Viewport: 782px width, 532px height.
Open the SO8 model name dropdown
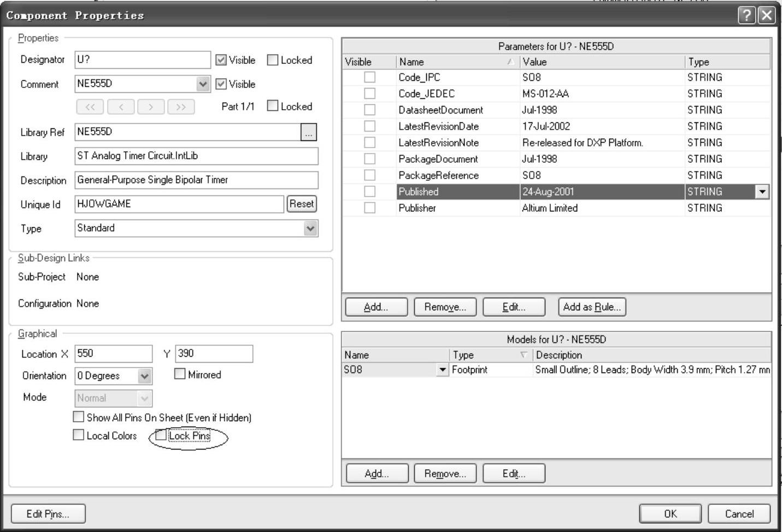click(x=442, y=370)
